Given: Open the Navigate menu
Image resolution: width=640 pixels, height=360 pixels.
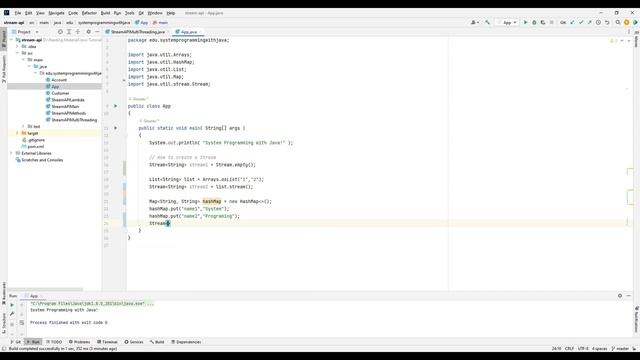Looking at the screenshot, I should 56,13.
